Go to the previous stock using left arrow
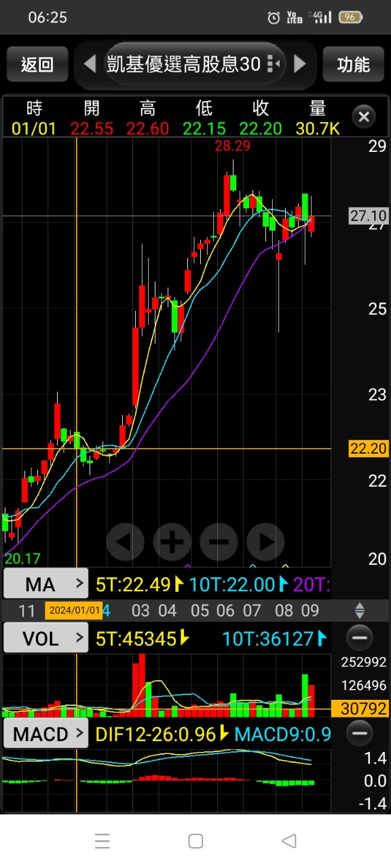This screenshot has width=391, height=868. pos(90,64)
